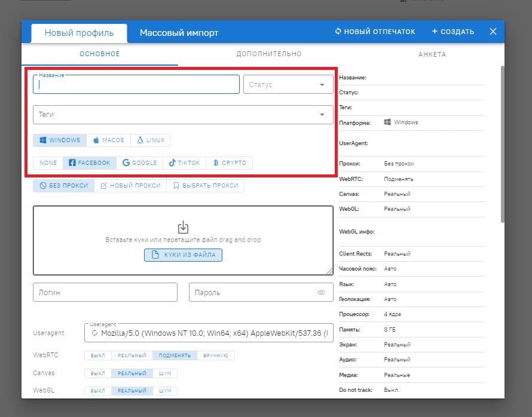This screenshot has height=417, width=532.
Task: Click the Логин input field
Action: [x=105, y=293]
